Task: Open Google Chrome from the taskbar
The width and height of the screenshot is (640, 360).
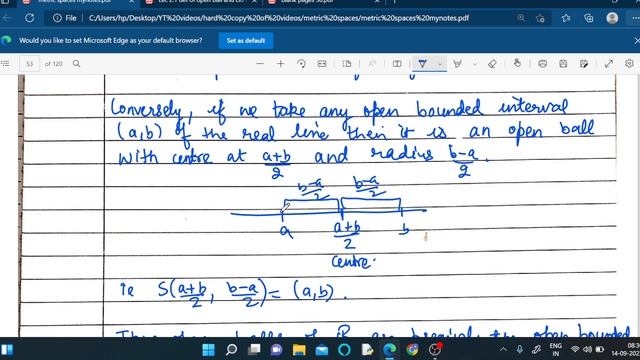Action: click(413, 350)
